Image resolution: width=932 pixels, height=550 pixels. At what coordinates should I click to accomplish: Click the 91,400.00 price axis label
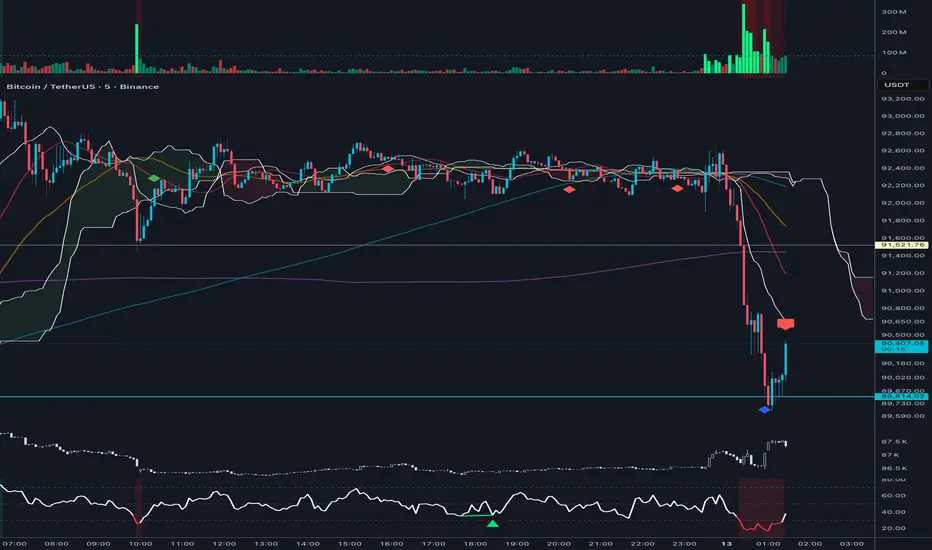coord(903,256)
